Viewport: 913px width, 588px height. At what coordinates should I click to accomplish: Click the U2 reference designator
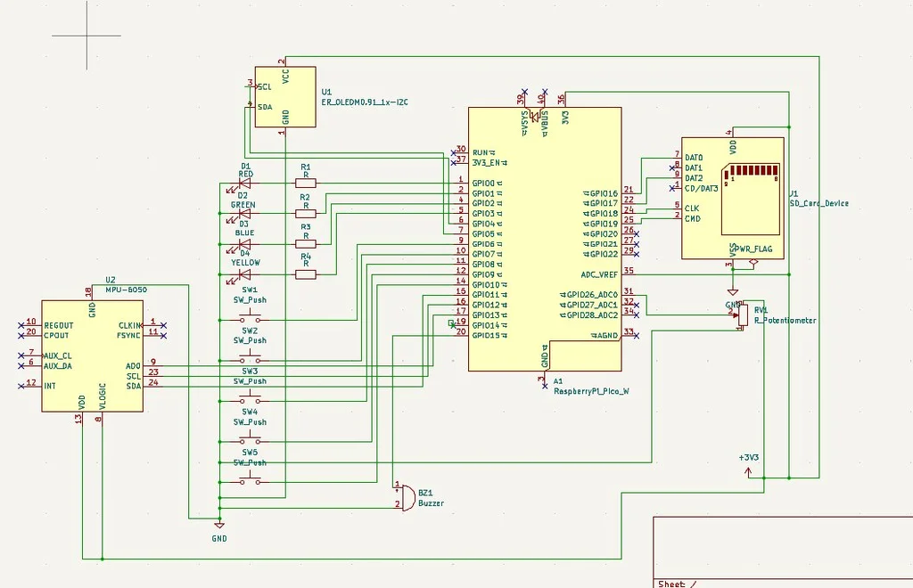pyautogui.click(x=111, y=280)
